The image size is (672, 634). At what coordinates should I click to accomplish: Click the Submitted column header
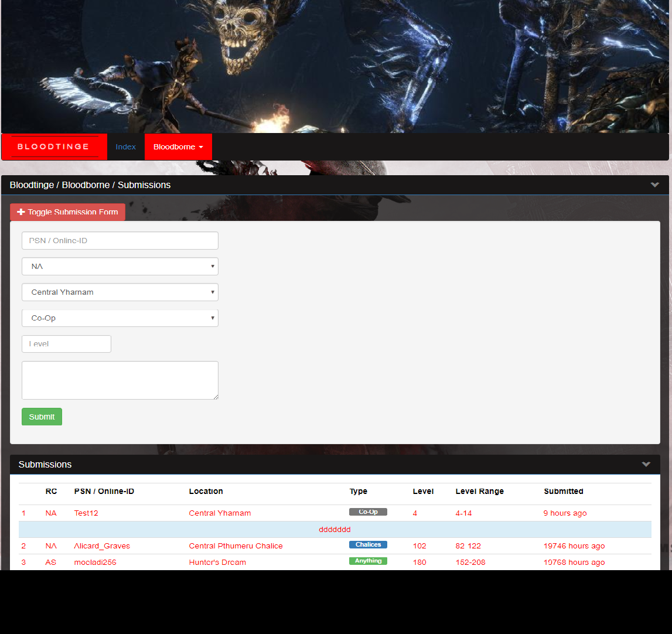click(x=563, y=491)
